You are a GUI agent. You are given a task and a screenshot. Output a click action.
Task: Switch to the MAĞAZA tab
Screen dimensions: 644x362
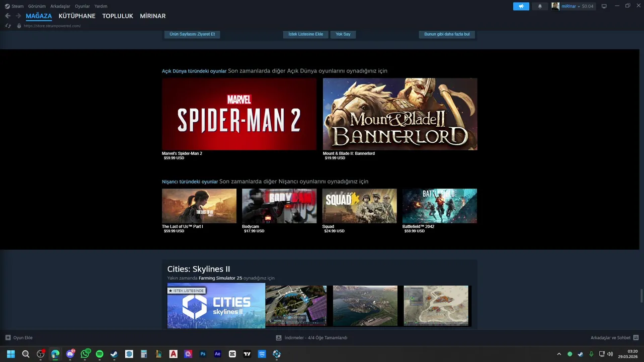coord(39,16)
